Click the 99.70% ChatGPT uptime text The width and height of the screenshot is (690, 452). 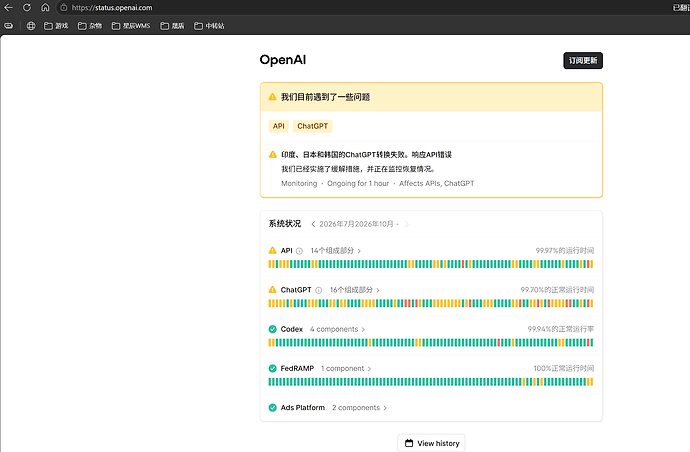click(557, 290)
